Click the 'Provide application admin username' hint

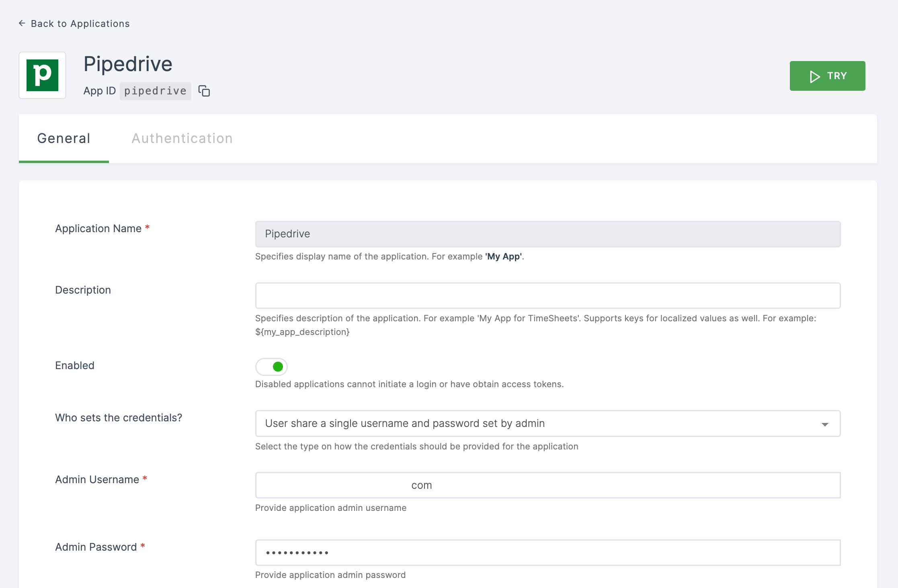point(331,508)
